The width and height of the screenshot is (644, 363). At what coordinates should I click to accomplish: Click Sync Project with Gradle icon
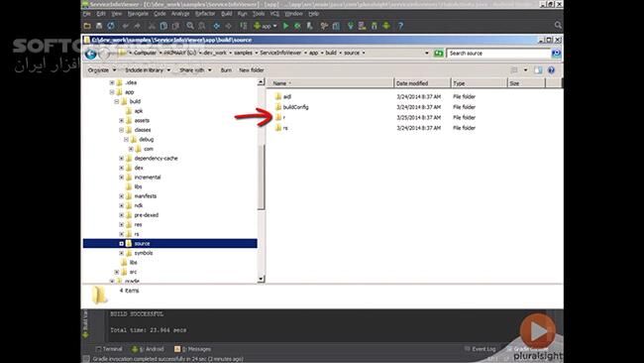[x=351, y=26]
